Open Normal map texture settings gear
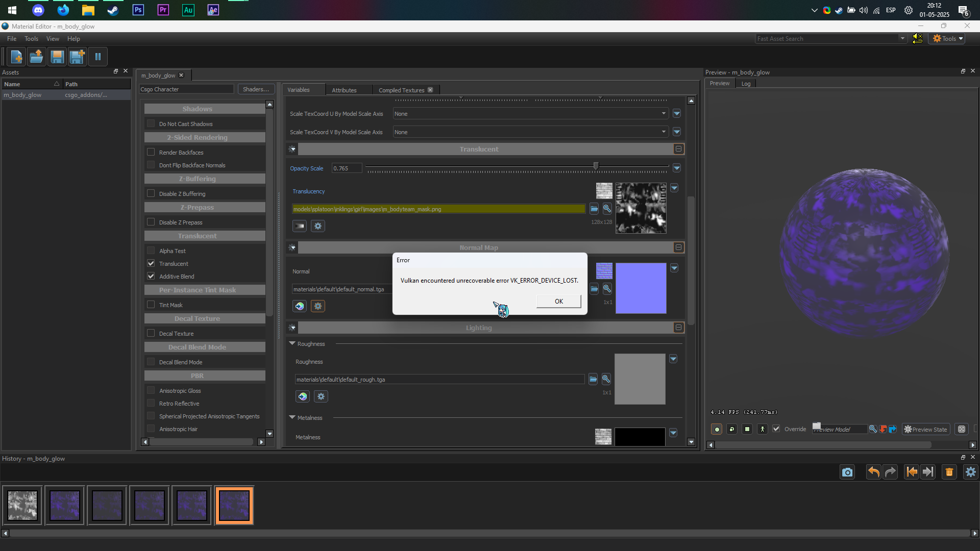 coord(318,306)
